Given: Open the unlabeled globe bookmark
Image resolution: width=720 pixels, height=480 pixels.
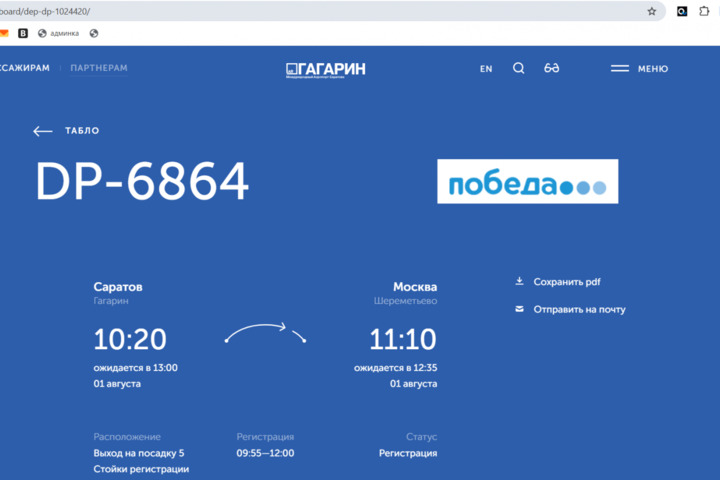Looking at the screenshot, I should (94, 33).
